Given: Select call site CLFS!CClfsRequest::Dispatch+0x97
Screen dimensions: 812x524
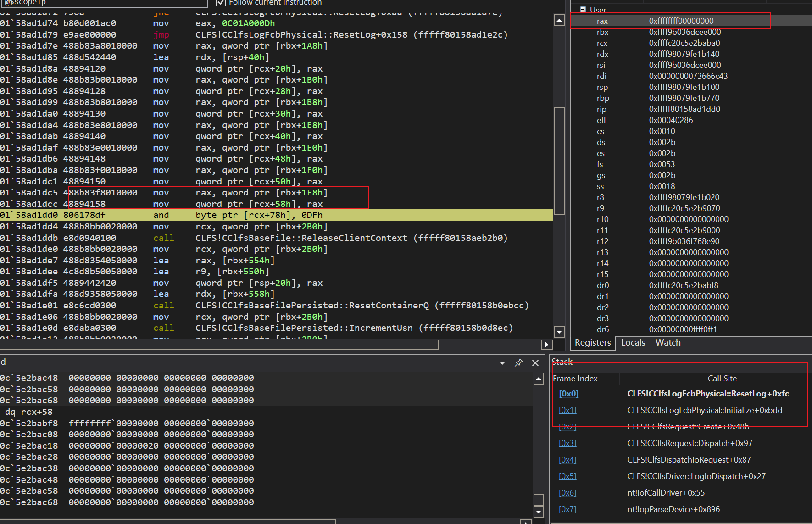Looking at the screenshot, I should click(690, 443).
